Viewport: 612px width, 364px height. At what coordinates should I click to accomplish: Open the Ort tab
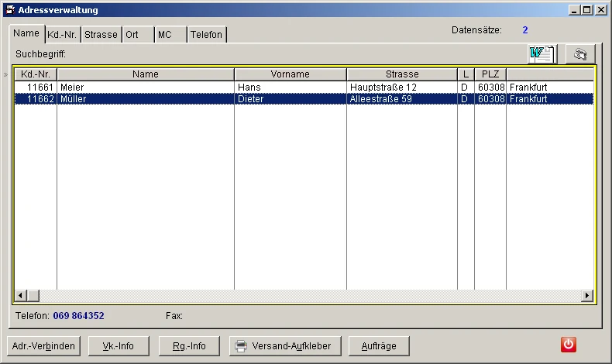coord(138,35)
